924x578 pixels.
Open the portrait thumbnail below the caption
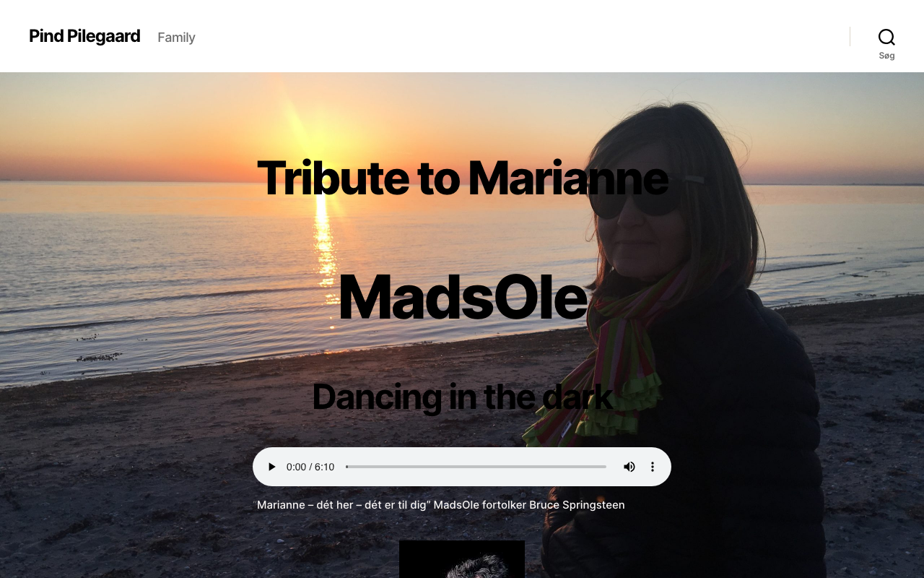[462, 559]
